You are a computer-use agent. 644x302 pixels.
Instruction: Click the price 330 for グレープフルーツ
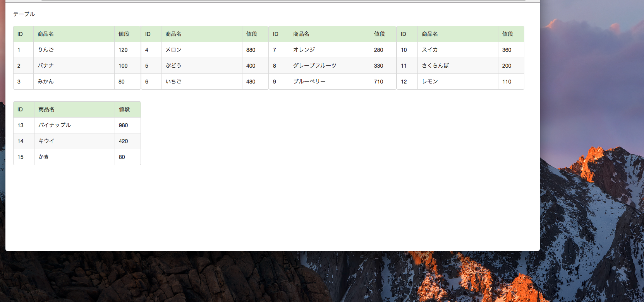pyautogui.click(x=383, y=66)
